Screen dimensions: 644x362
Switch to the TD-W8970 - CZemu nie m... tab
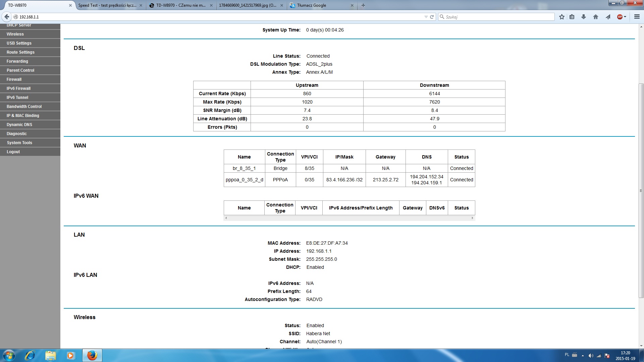point(181,5)
